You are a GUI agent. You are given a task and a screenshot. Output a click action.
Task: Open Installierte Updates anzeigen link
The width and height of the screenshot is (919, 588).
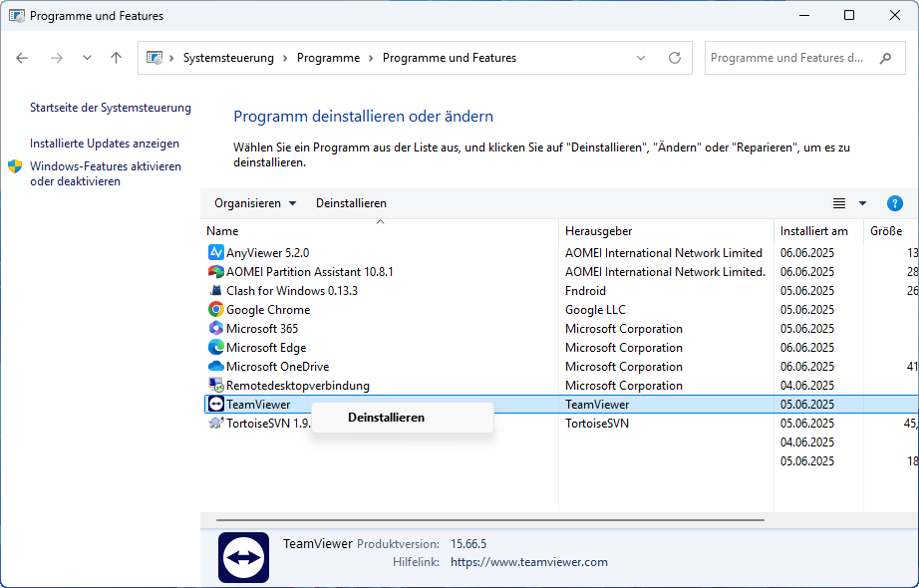tap(105, 144)
